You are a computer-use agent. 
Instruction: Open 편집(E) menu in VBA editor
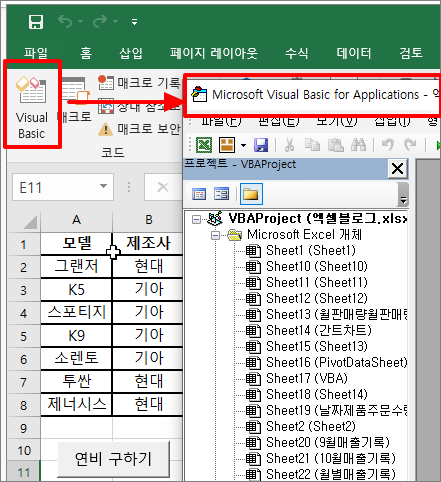point(279,122)
